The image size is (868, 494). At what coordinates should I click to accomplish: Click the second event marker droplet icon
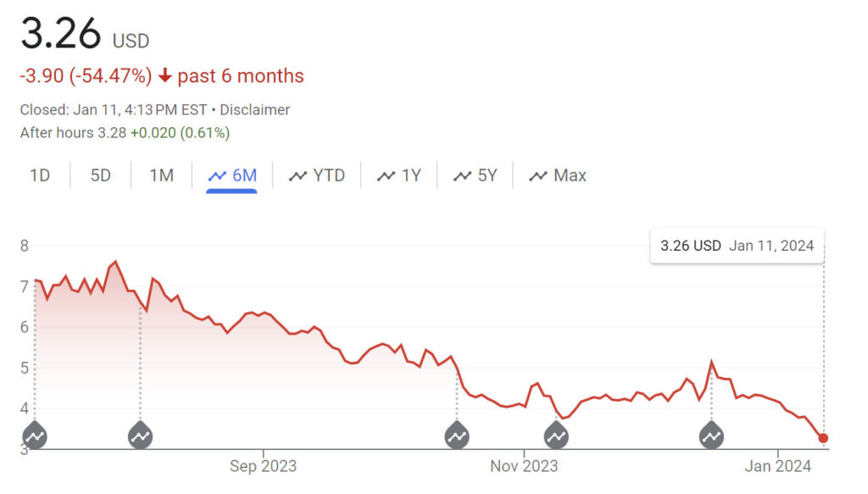(x=140, y=435)
